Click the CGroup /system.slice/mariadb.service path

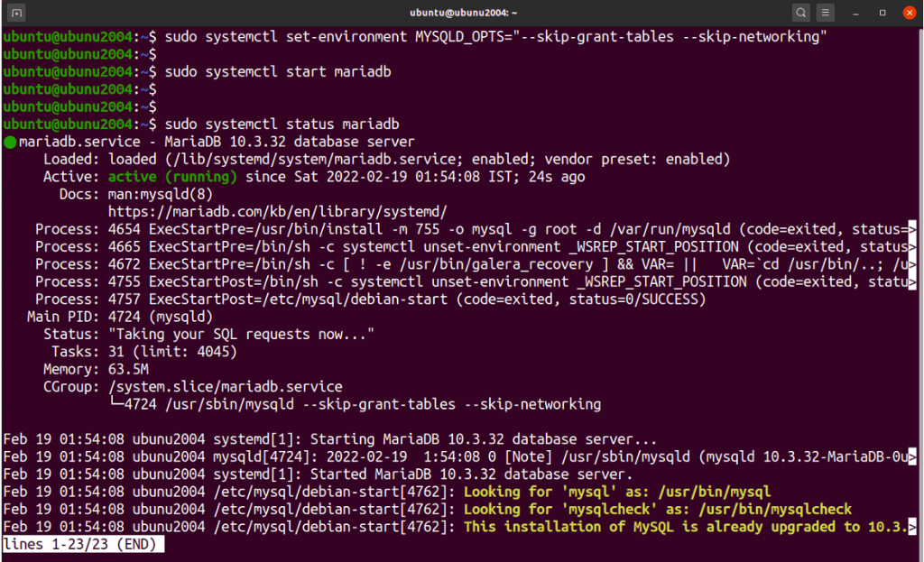[x=225, y=387]
